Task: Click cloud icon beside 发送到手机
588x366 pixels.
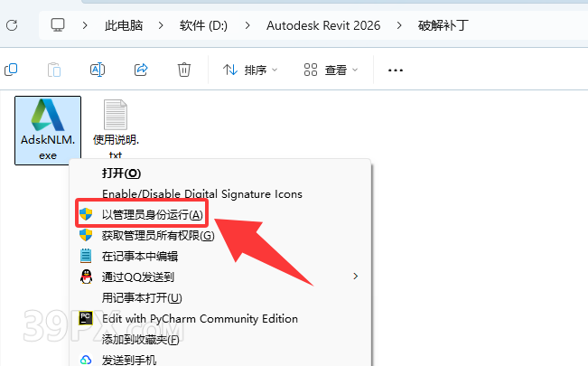Action: (86, 360)
